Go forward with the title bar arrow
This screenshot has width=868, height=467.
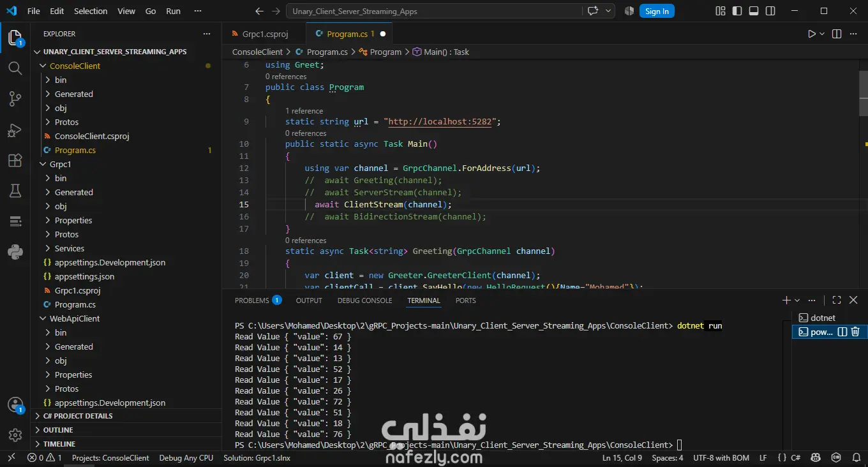(275, 11)
